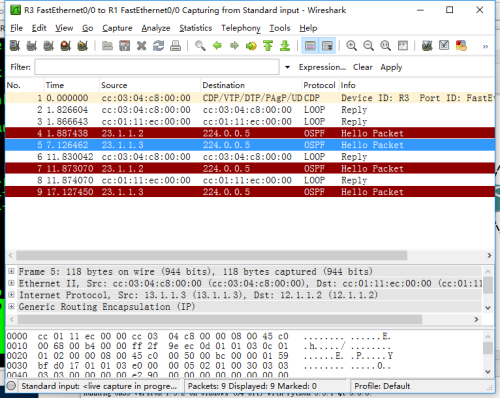The width and height of the screenshot is (500, 398).
Task: Go back in packet history arrow
Action: click(217, 45)
